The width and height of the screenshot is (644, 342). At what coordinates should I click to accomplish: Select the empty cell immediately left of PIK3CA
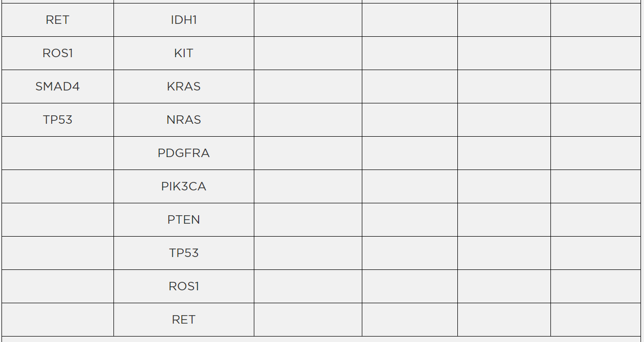(58, 186)
